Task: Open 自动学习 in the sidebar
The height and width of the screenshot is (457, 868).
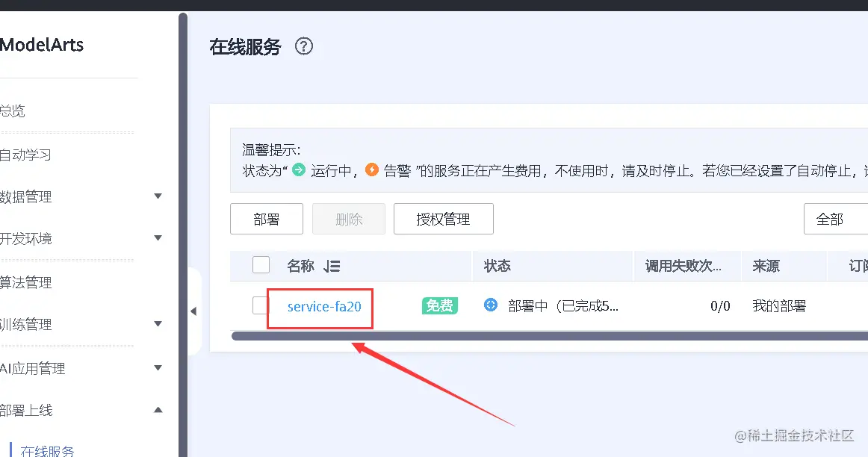Action: click(x=25, y=155)
